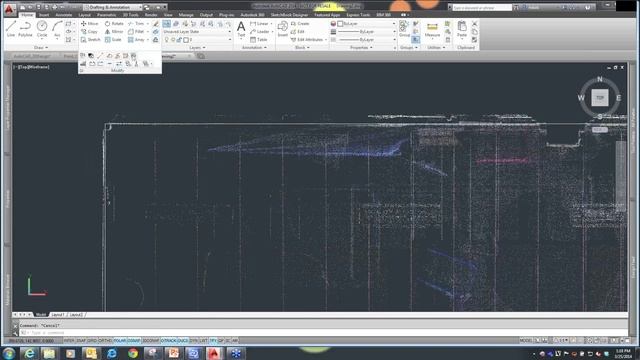
Task: Expand the Draw panel
Action: click(x=41, y=48)
